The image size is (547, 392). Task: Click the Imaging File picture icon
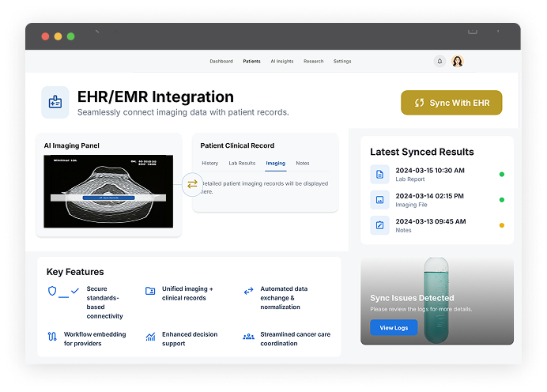coord(379,199)
